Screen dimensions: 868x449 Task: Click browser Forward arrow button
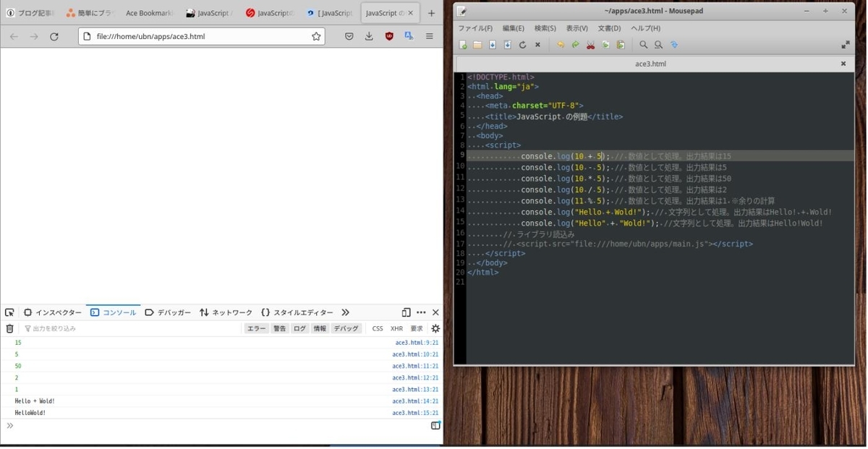point(34,36)
